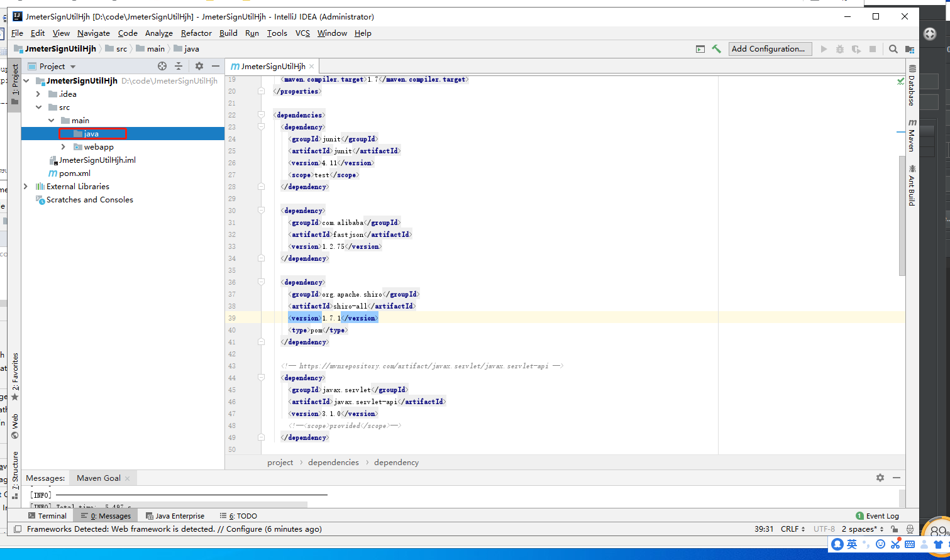Open the Build menu
The height and width of the screenshot is (560, 950).
[228, 33]
